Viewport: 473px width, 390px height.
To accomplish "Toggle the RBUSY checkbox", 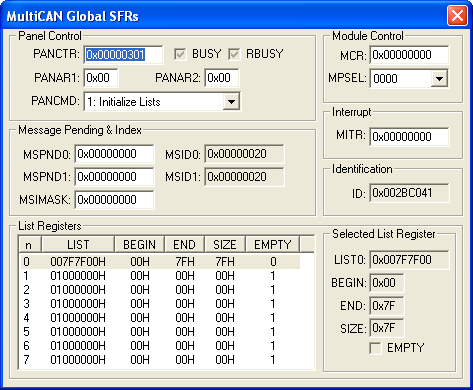I will 234,54.
